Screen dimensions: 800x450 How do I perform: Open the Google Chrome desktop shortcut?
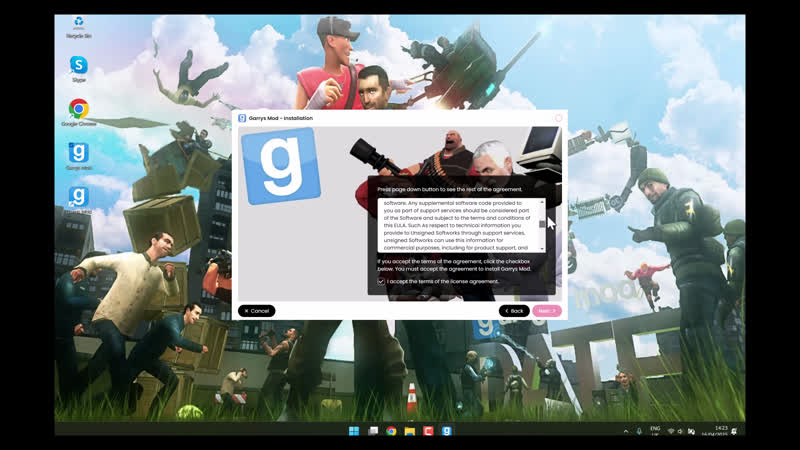79,113
